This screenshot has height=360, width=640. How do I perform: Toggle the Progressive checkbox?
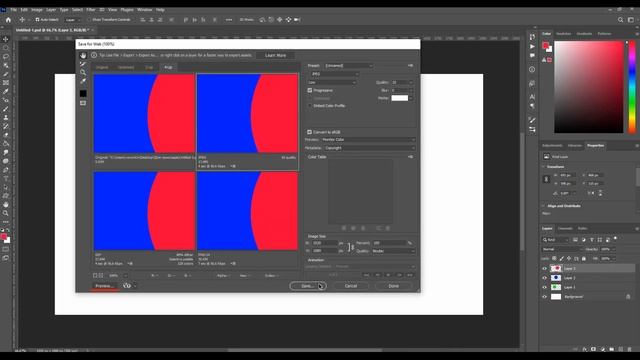310,90
